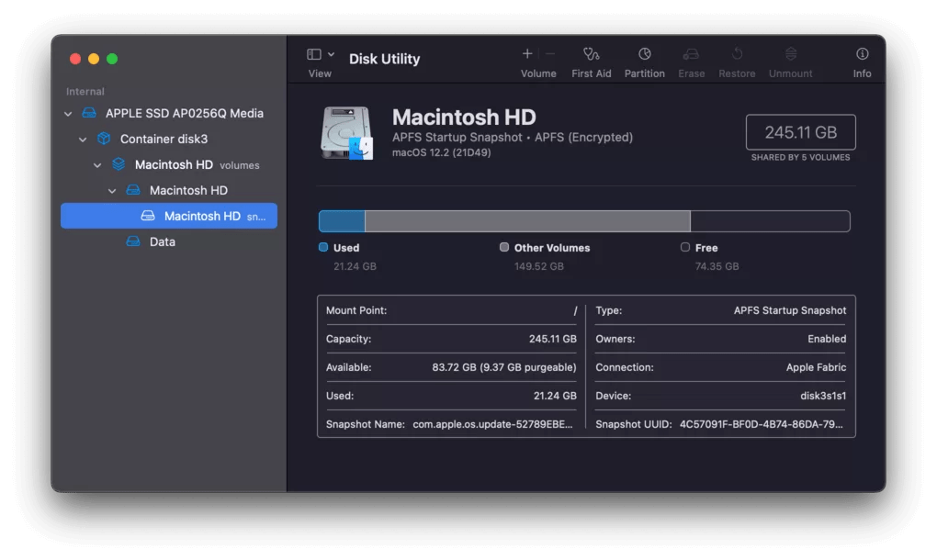Click the Free legend swatch
This screenshot has width=937, height=560.
(684, 247)
